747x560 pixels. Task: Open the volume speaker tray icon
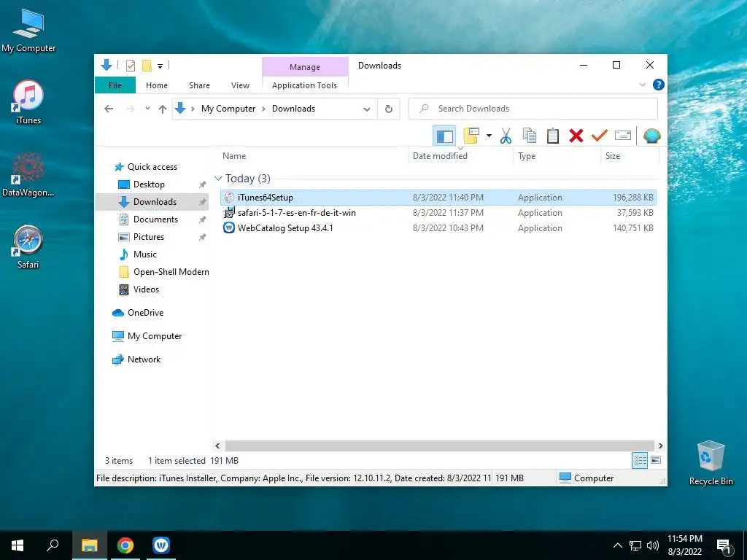(x=653, y=545)
